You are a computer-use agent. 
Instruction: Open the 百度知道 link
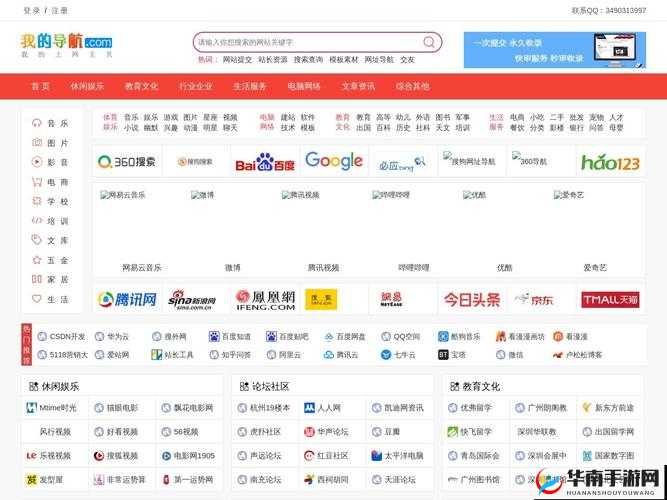tap(230, 337)
